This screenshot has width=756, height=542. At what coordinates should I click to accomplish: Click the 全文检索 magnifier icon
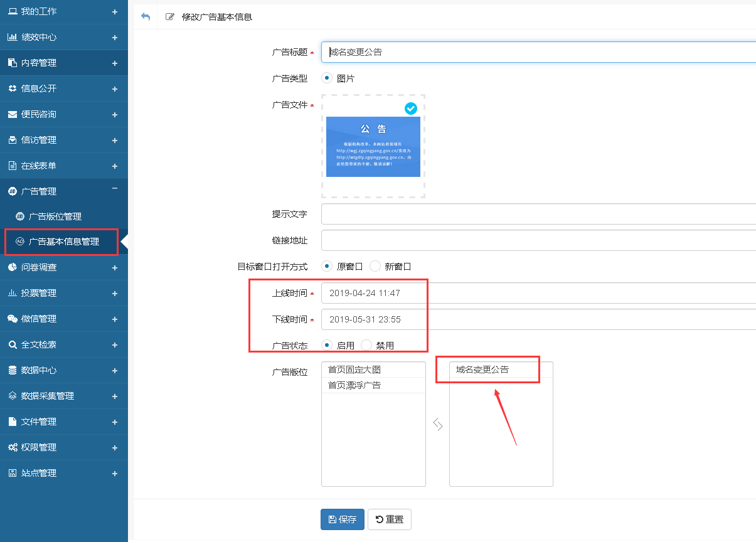(x=12, y=344)
